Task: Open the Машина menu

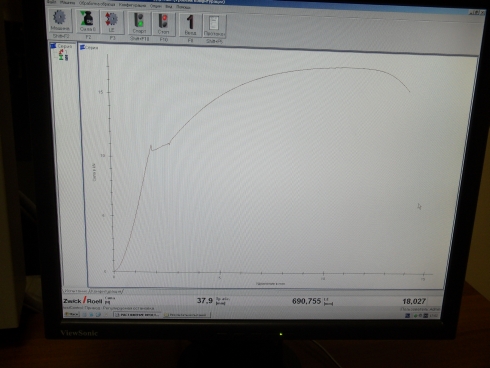Action: pos(67,3)
